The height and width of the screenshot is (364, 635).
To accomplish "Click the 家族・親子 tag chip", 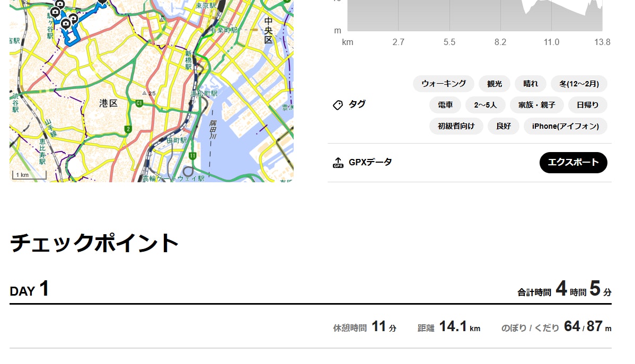I will (x=536, y=105).
